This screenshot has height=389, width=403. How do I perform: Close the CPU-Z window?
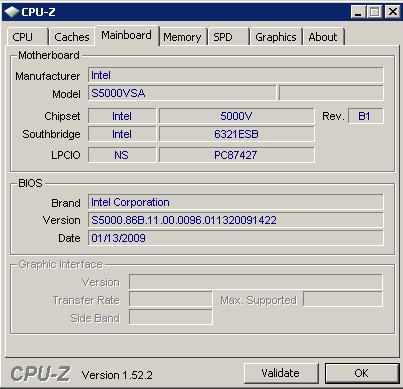pos(393,12)
